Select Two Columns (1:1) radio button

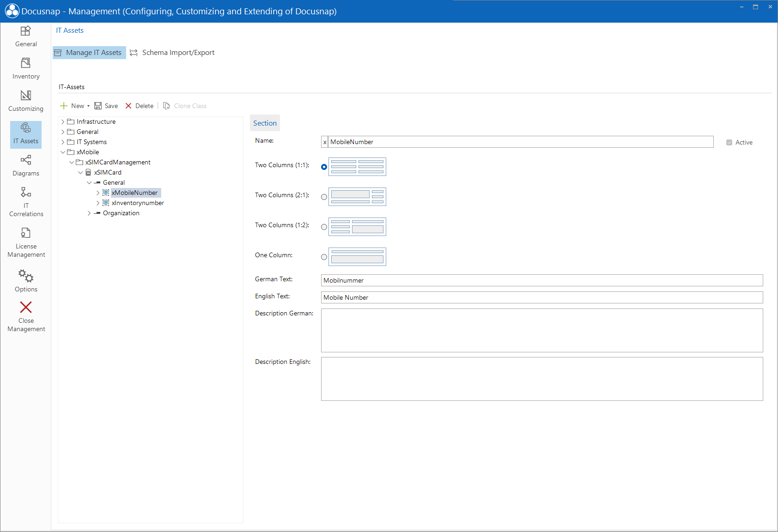pos(324,167)
